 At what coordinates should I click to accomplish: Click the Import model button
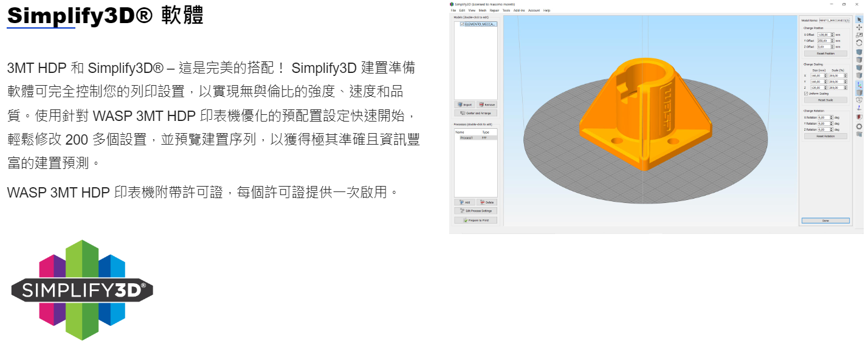coord(465,105)
